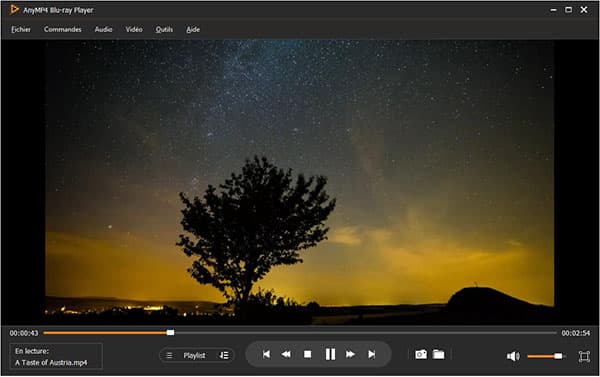This screenshot has height=377, width=600.
Task: Expand the Audio menu
Action: (x=103, y=29)
